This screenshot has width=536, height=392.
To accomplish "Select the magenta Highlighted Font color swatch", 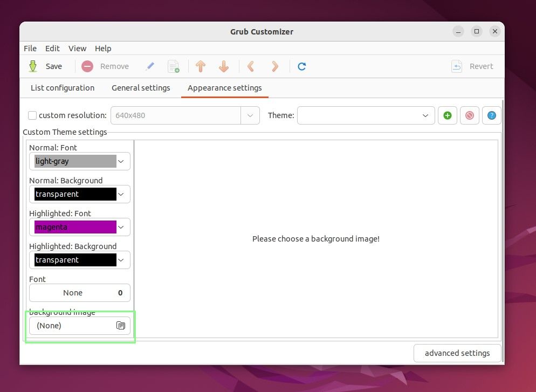I will click(75, 227).
